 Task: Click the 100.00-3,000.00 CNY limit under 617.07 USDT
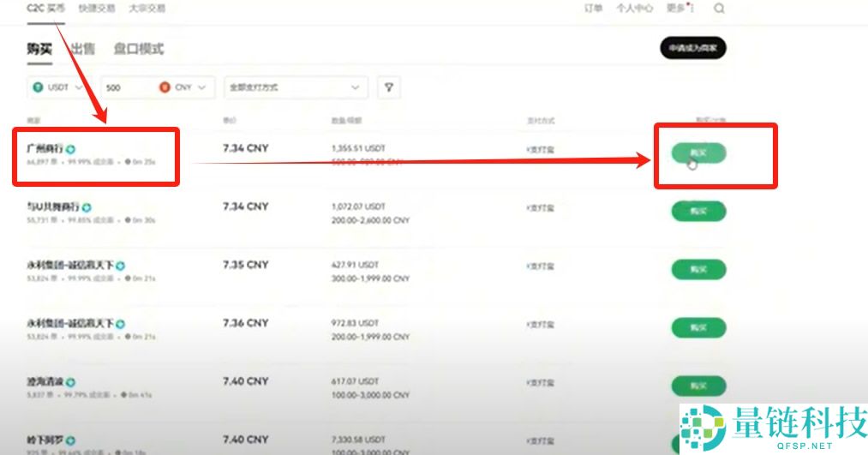(370, 395)
